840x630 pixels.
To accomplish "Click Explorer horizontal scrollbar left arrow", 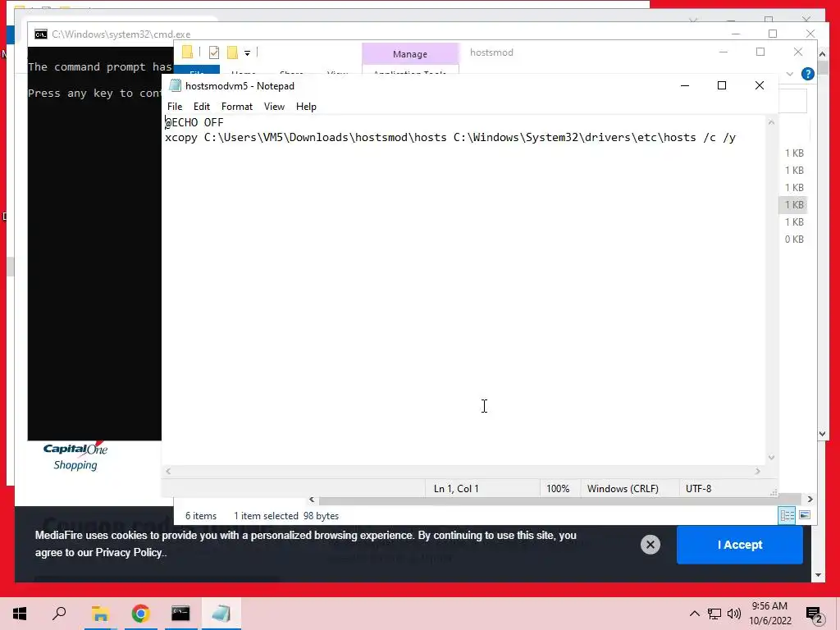I will tap(312, 500).
